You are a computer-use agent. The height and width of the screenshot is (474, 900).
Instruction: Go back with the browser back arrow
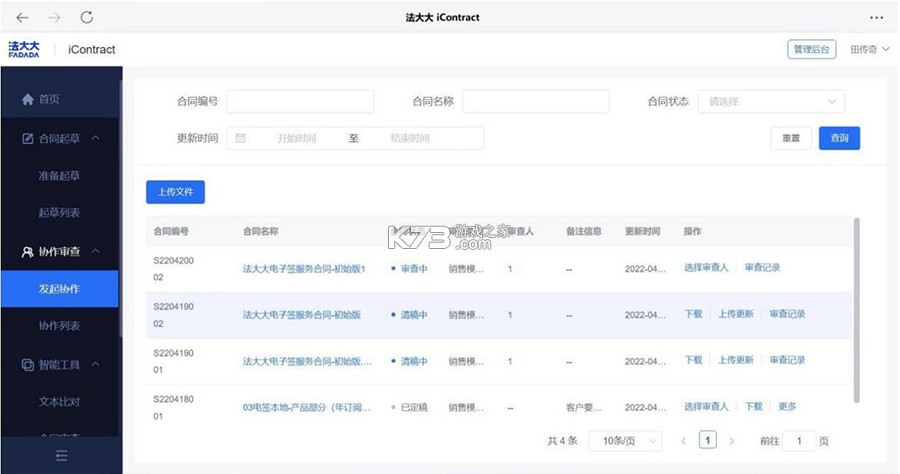point(22,18)
